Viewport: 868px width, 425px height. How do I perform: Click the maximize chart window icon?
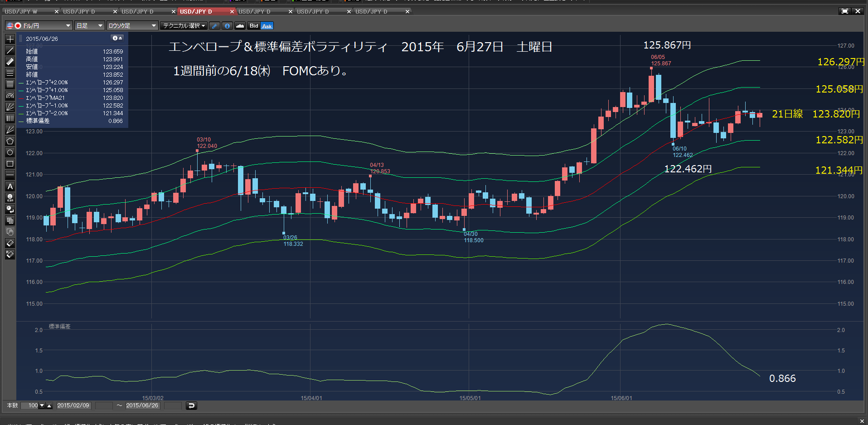pos(845,11)
